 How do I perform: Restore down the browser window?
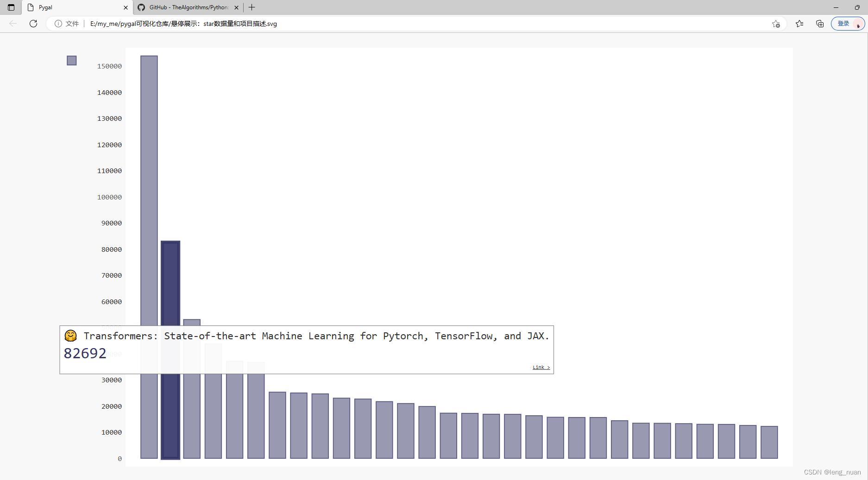click(x=857, y=7)
